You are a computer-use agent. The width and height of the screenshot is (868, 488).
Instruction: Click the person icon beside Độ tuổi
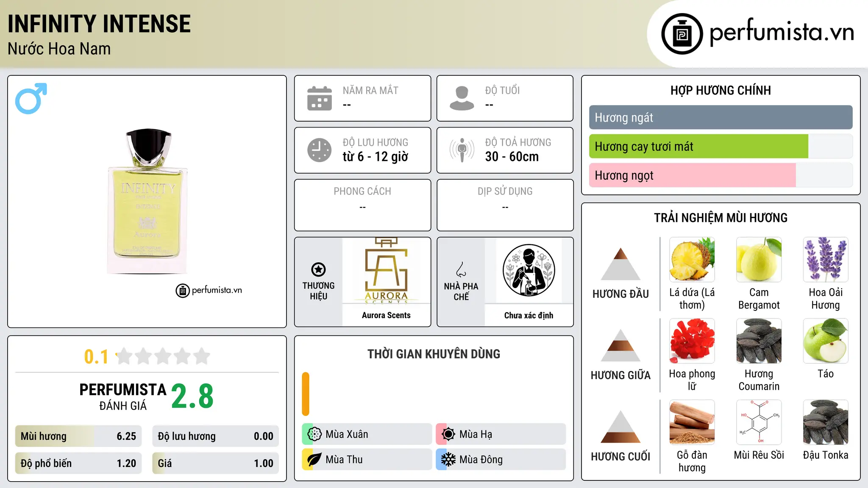pyautogui.click(x=462, y=98)
